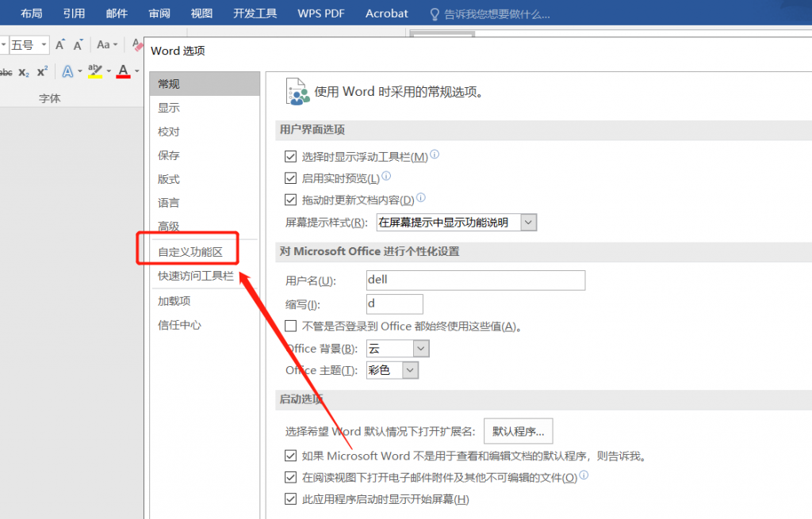Open the Office 背景 dropdown
This screenshot has height=519, width=812.
point(397,348)
